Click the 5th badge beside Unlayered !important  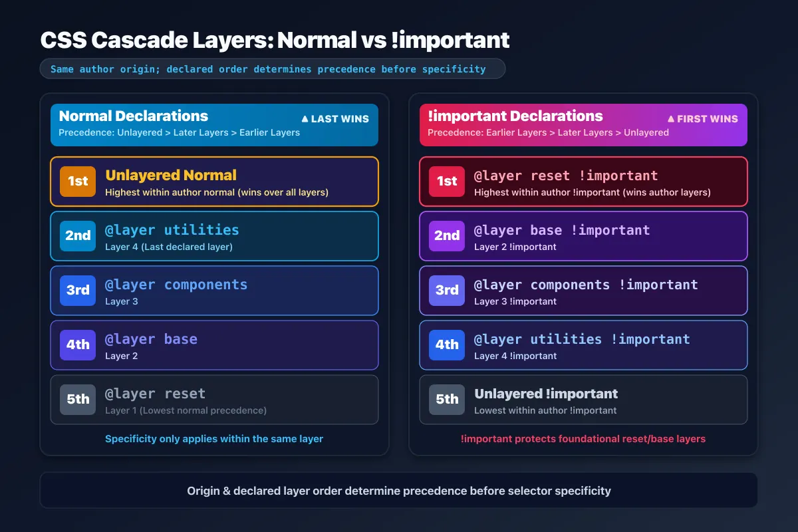coord(447,400)
